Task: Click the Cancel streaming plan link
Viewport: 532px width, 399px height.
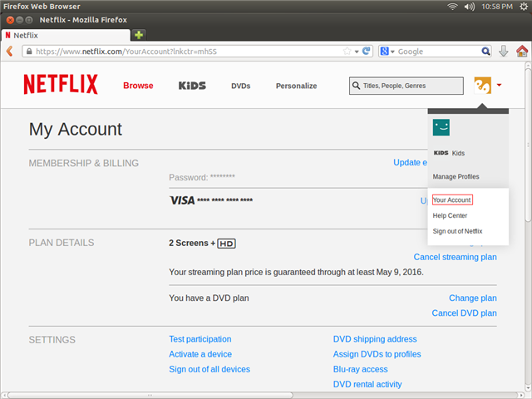Action: click(455, 257)
